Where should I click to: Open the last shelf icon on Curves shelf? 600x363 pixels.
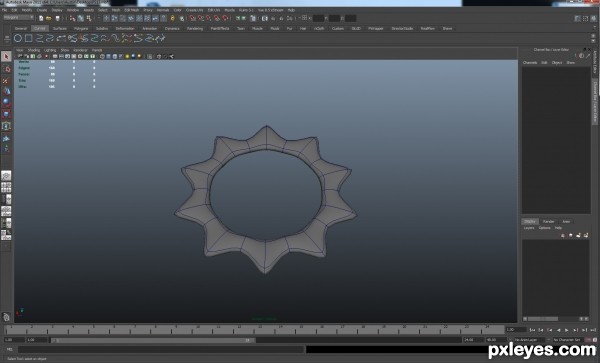(160, 38)
